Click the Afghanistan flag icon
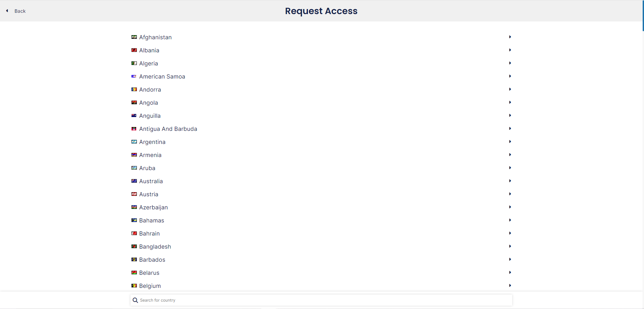The height and width of the screenshot is (309, 644). click(134, 37)
